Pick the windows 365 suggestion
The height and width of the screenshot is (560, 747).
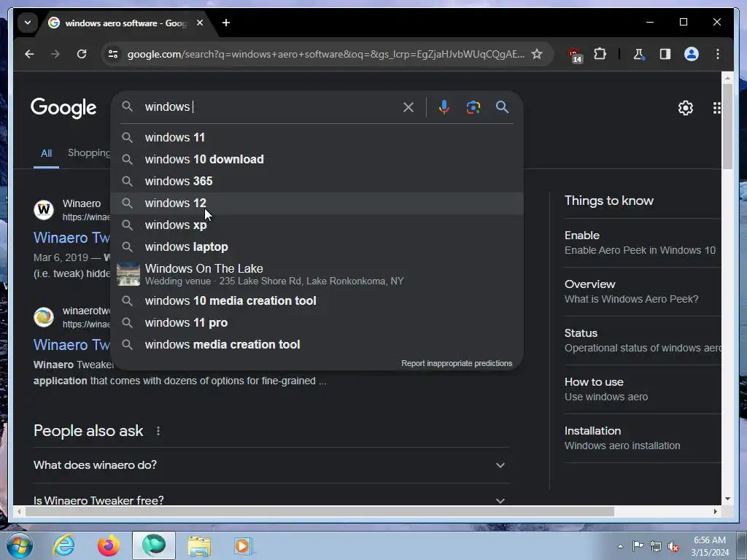point(317,182)
